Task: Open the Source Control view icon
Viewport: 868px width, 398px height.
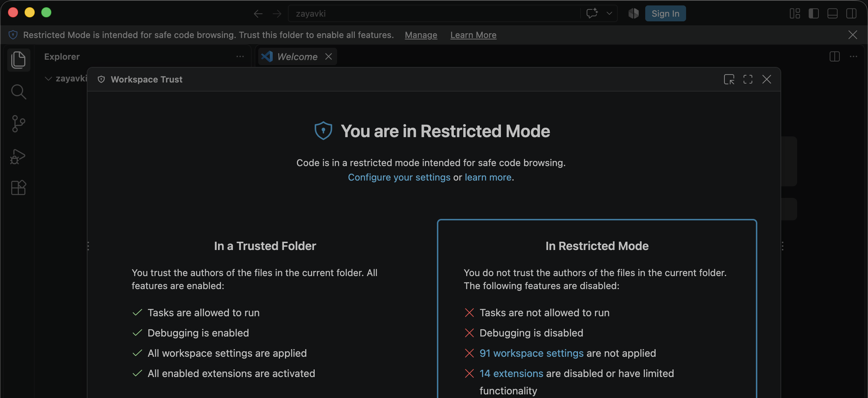Action: 18,124
